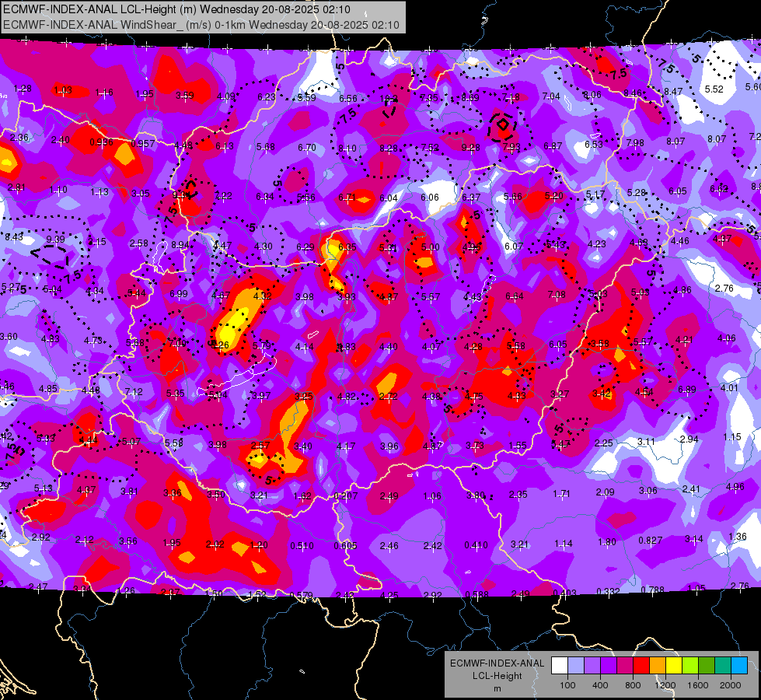Click the yellow swatch in the legend
761x700 pixels.
coord(674,665)
